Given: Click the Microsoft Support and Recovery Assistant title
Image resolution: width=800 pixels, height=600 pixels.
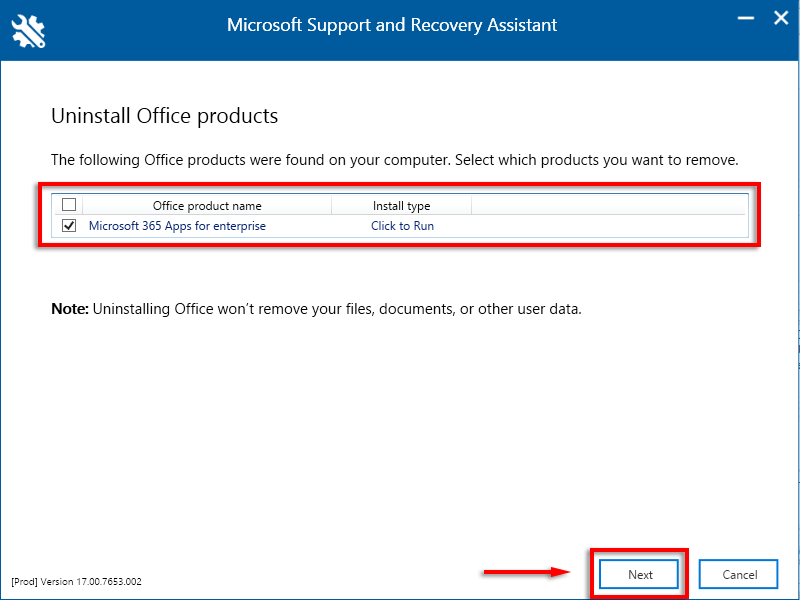Looking at the screenshot, I should 392,25.
